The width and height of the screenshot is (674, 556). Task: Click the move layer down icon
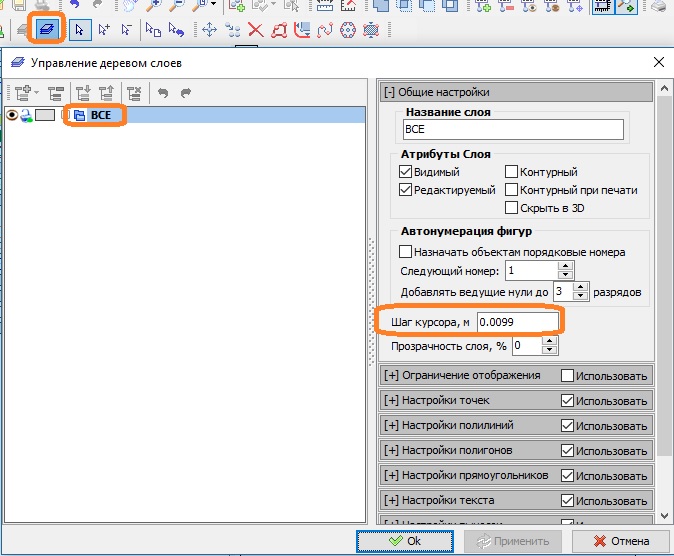82,92
